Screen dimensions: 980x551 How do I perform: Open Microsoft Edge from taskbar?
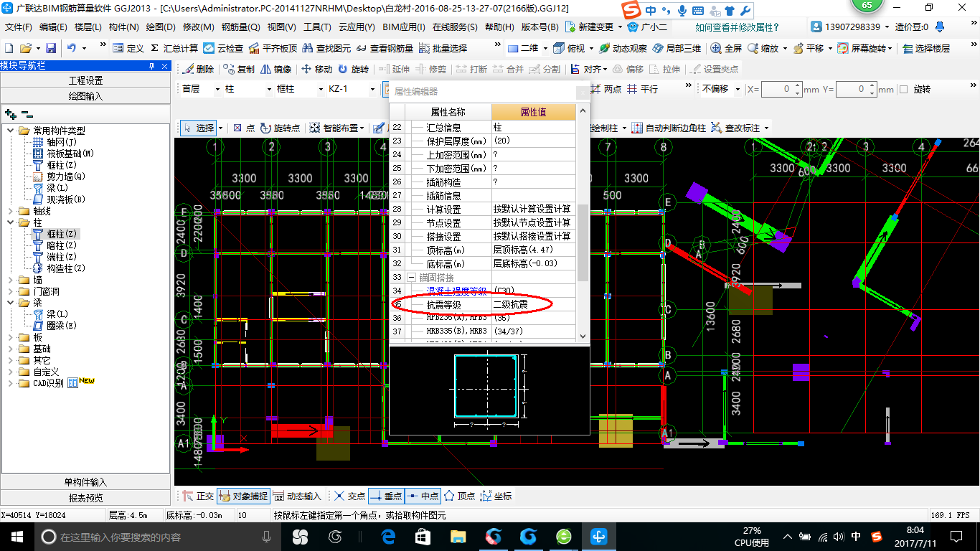click(x=388, y=537)
